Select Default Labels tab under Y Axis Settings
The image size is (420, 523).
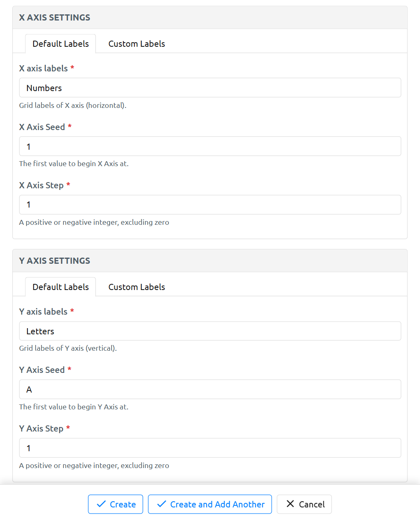61,287
